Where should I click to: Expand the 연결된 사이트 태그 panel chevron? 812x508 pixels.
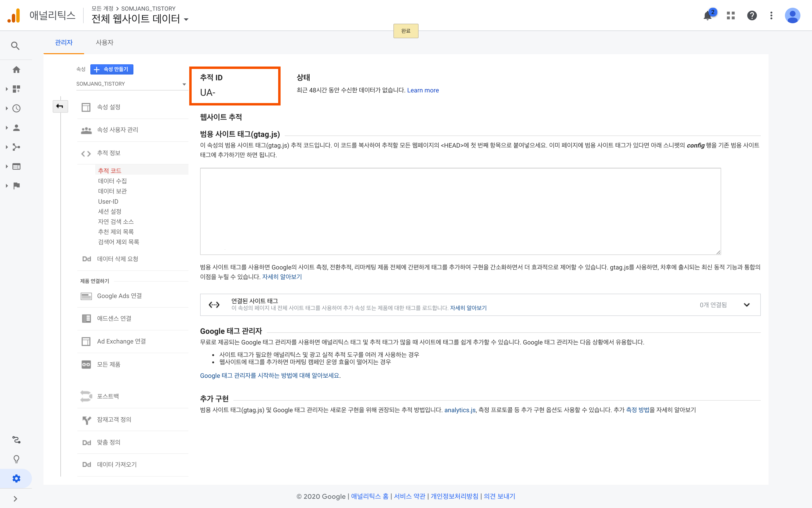[x=747, y=305]
